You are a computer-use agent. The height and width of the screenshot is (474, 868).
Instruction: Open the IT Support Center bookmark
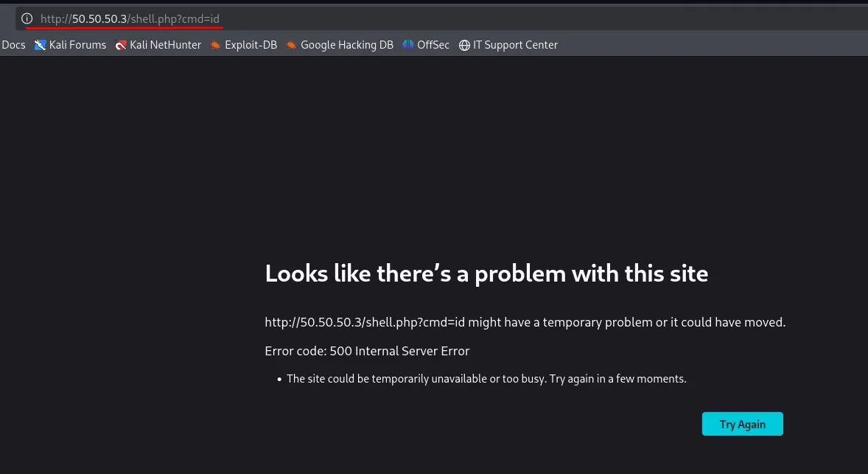[508, 45]
